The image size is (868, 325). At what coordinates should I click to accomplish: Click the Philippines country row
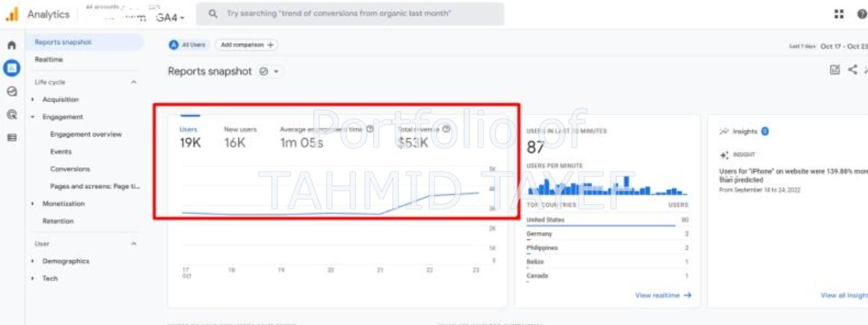pyautogui.click(x=607, y=248)
